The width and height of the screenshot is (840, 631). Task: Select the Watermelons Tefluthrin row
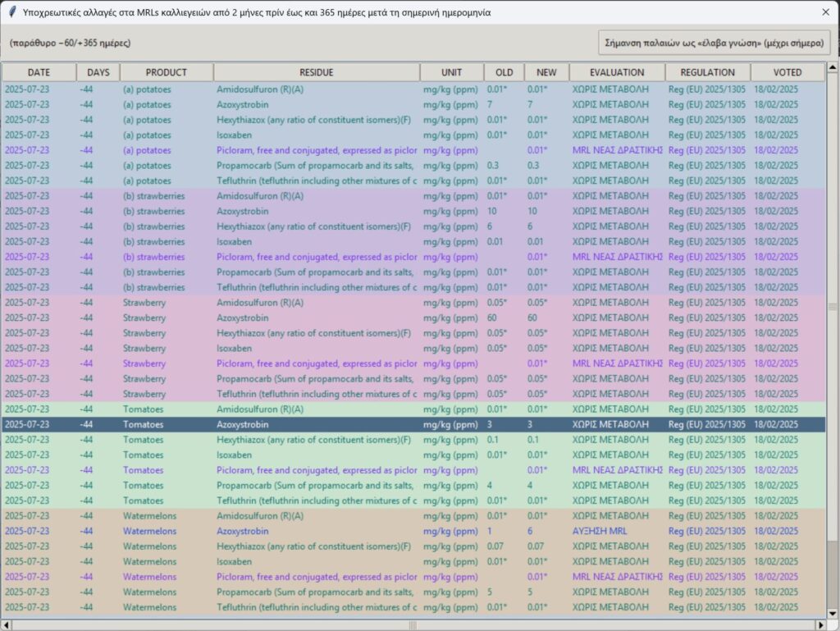(413, 607)
